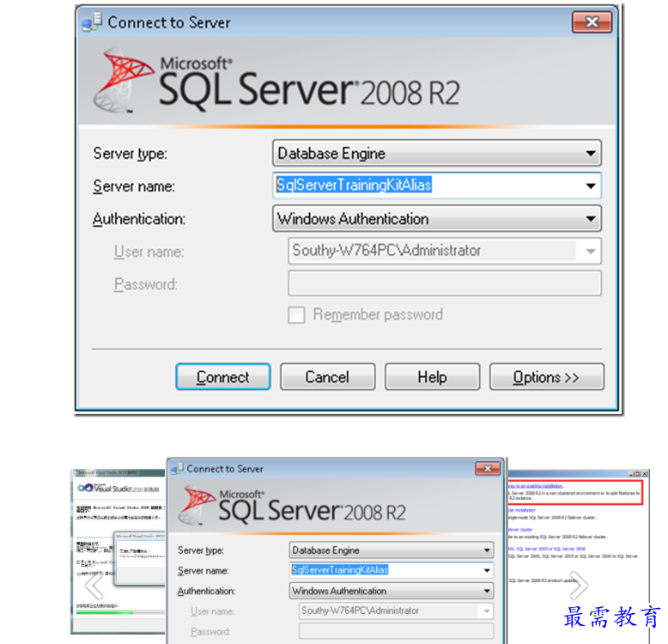Click the Connect button in large dialog
This screenshot has width=668, height=644.
click(x=222, y=376)
